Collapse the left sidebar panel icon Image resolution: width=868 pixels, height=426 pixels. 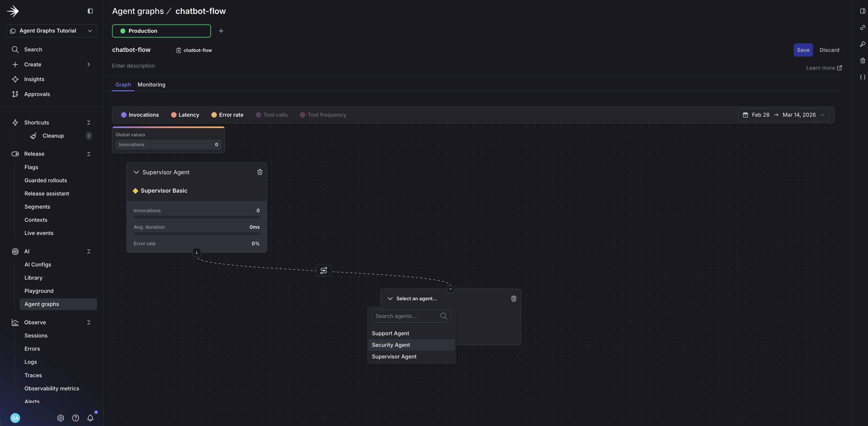(x=90, y=11)
